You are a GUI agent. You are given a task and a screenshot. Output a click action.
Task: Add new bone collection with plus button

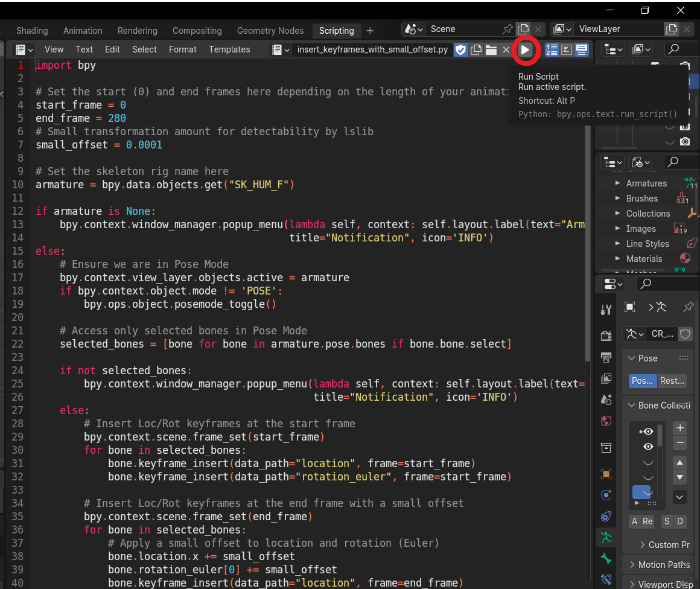point(680,428)
